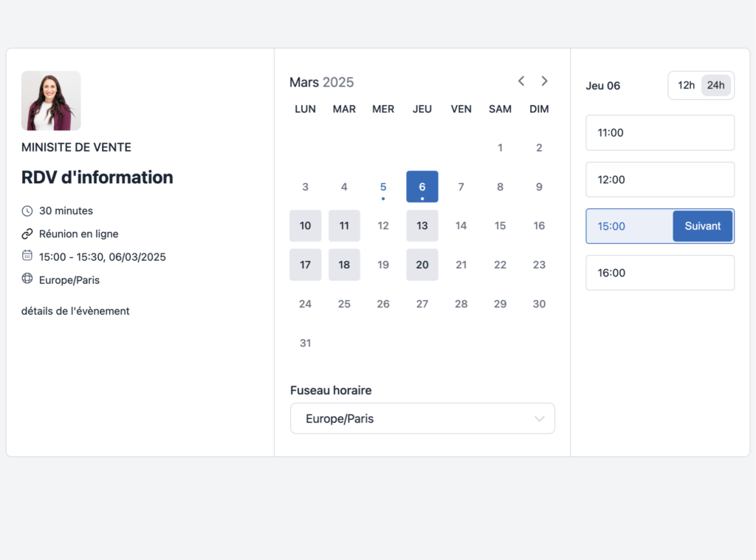Select the 11:00 time slot
The height and width of the screenshot is (560, 756).
[x=660, y=133]
